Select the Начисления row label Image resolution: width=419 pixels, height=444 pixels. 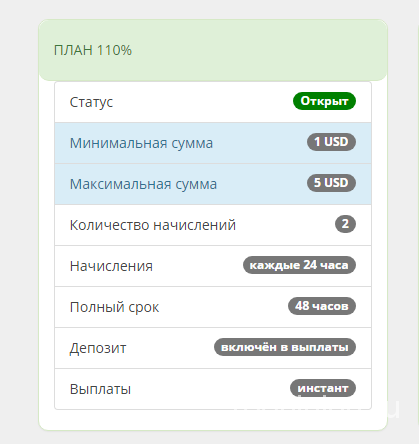click(111, 266)
